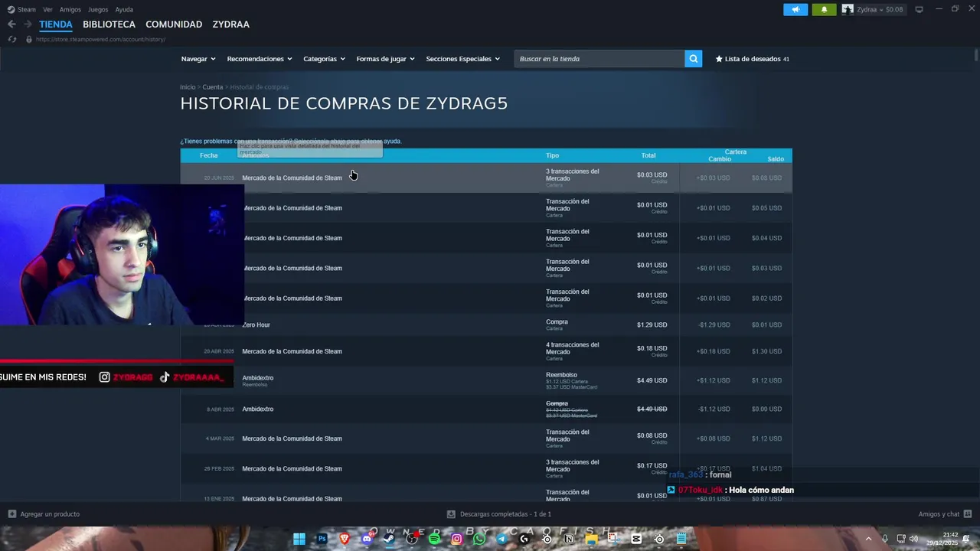980x551 pixels.
Task: Open the 8 ABR 2025 Ambidextro purchase row
Action: 486,409
